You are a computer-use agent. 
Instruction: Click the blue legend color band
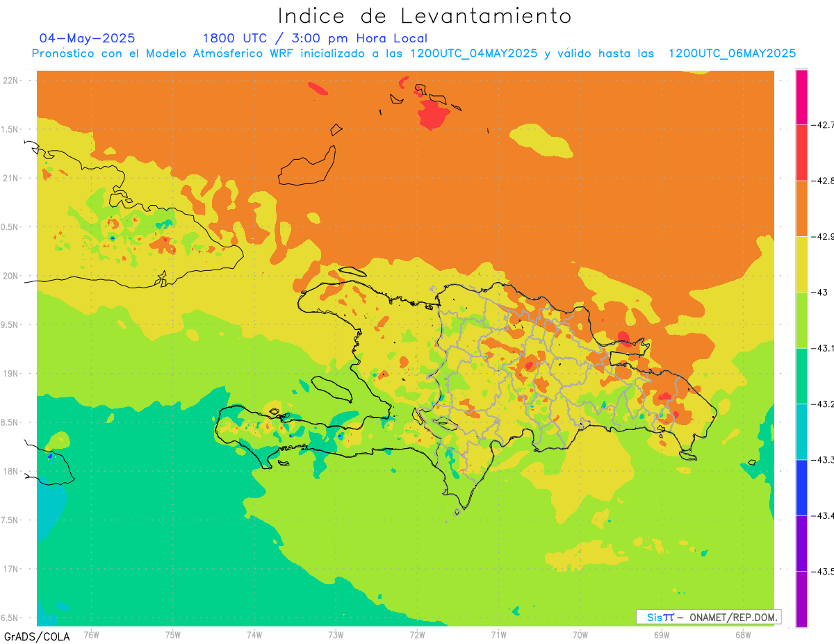point(801,488)
